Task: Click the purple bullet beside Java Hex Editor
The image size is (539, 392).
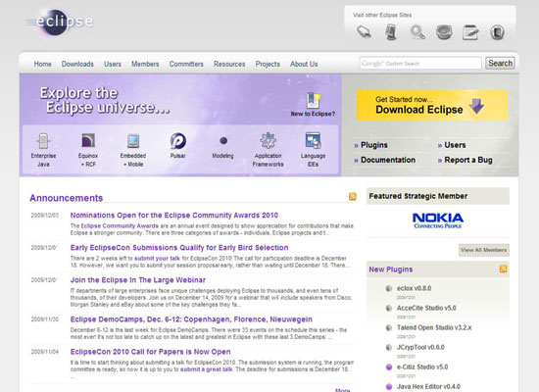Action: pyautogui.click(x=389, y=386)
